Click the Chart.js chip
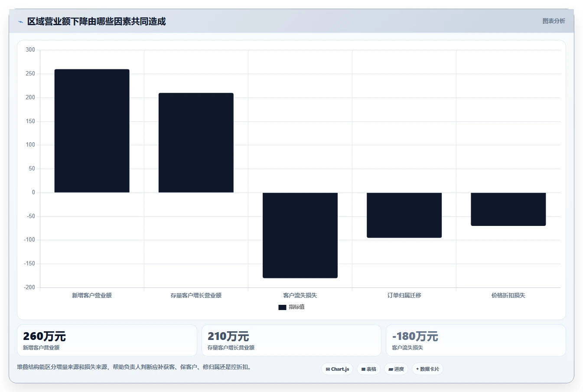Image resolution: width=583 pixels, height=392 pixels. 337,369
